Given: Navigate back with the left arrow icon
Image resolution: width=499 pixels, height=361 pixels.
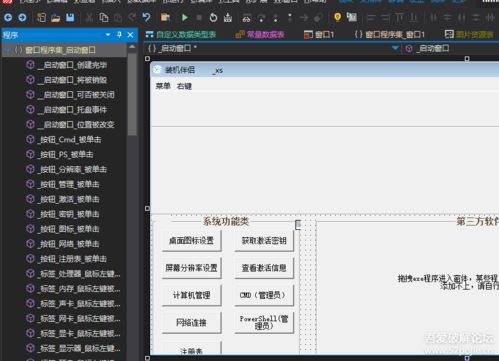Looking at the screenshot, I should (x=8, y=17).
